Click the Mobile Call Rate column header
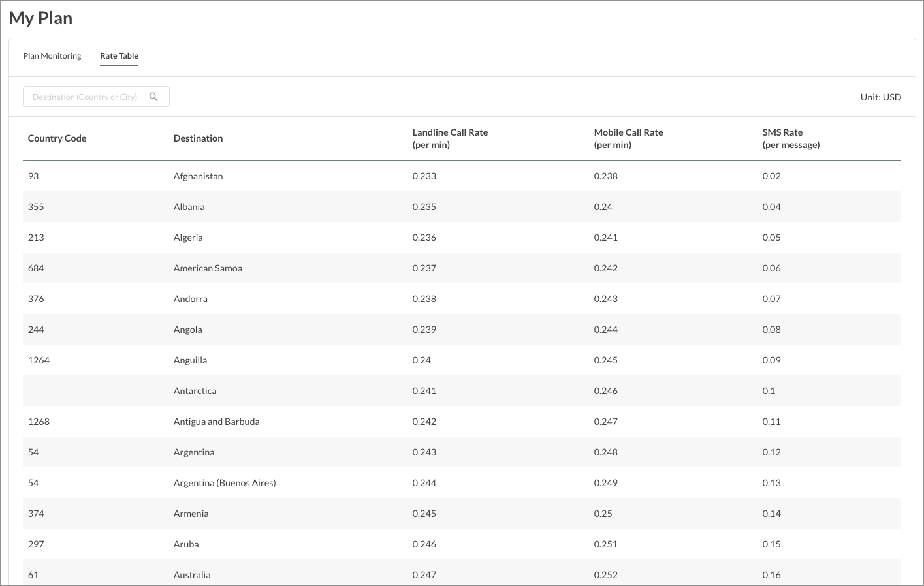Screen dimensions: 924x586 click(628, 138)
